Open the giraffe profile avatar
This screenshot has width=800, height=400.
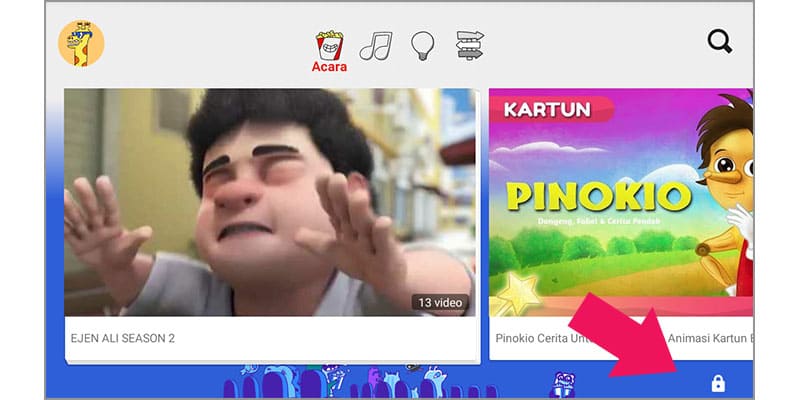(81, 43)
